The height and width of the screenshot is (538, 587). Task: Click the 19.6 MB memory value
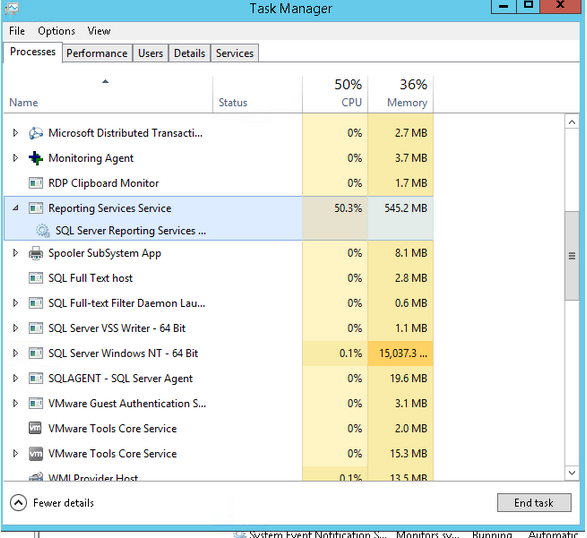click(x=408, y=379)
